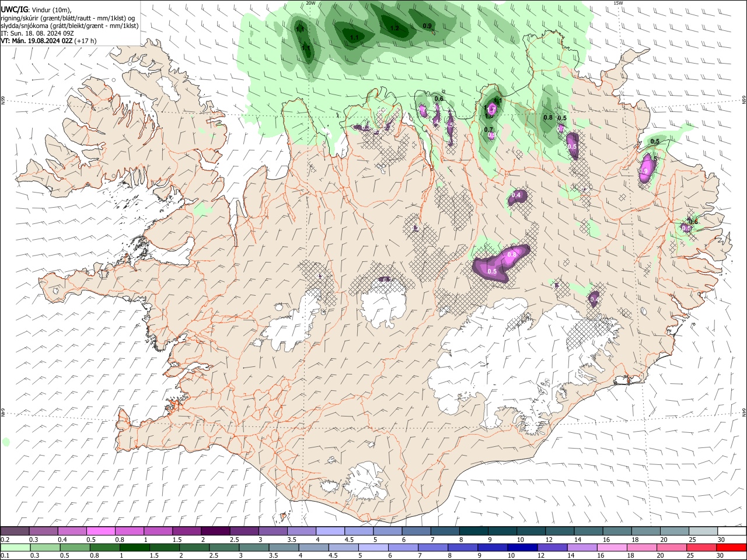The height and width of the screenshot is (560, 747).
Task: Click the bottom-row rain swatch labeled 1.5
Action: 164,547
